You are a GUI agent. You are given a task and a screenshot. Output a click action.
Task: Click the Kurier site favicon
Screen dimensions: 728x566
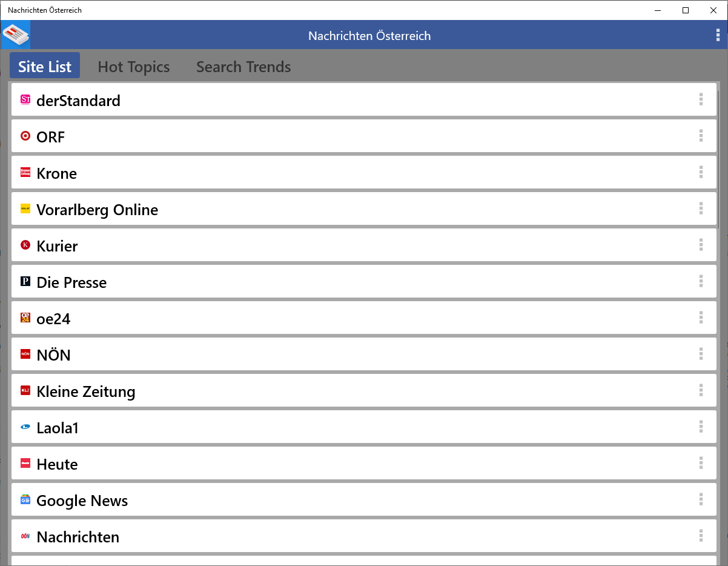click(25, 245)
